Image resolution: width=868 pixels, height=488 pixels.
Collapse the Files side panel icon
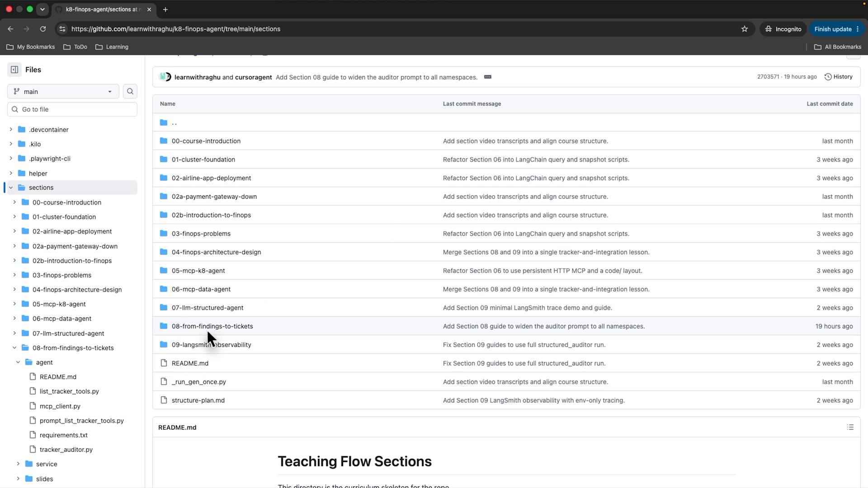tap(14, 70)
